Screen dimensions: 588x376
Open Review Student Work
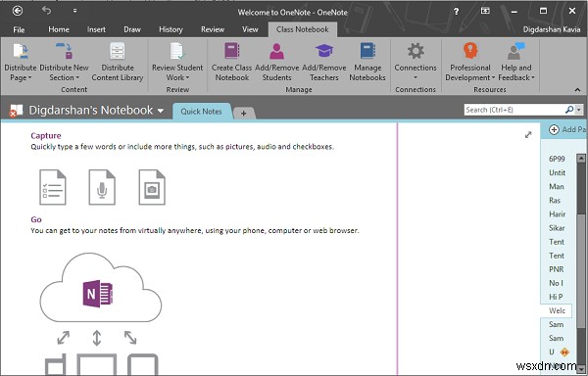pyautogui.click(x=177, y=62)
